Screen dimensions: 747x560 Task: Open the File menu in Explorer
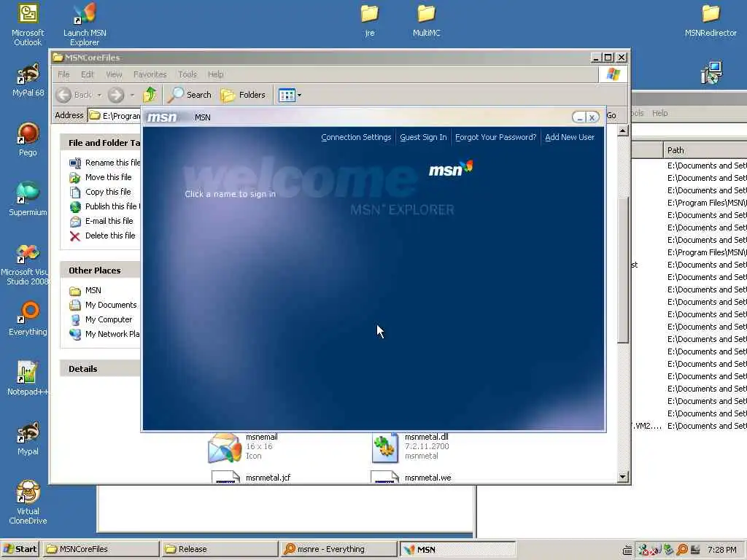[x=63, y=74]
